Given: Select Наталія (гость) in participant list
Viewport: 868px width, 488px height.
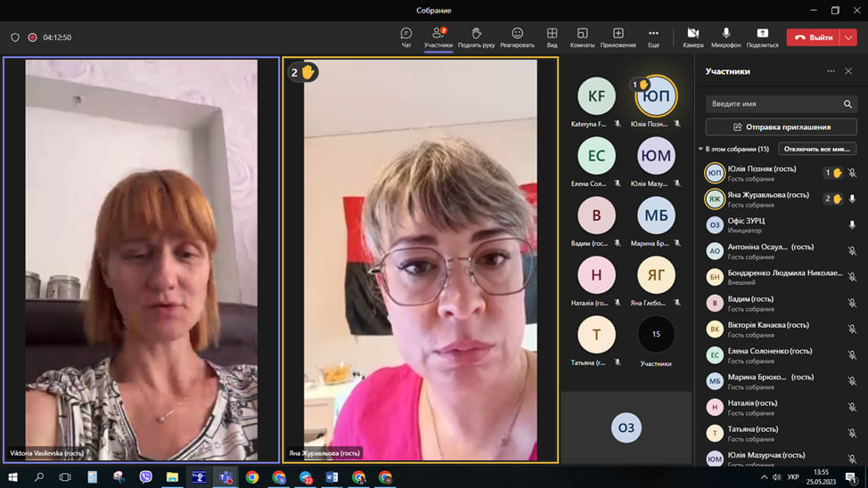Looking at the screenshot, I should pos(781,407).
